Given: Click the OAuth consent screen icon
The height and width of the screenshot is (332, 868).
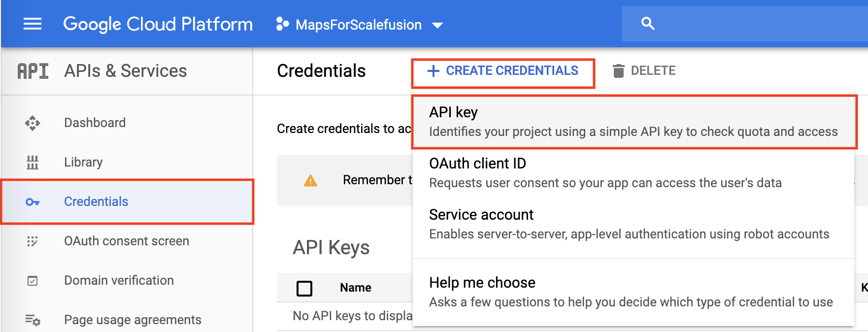Looking at the screenshot, I should [x=33, y=241].
